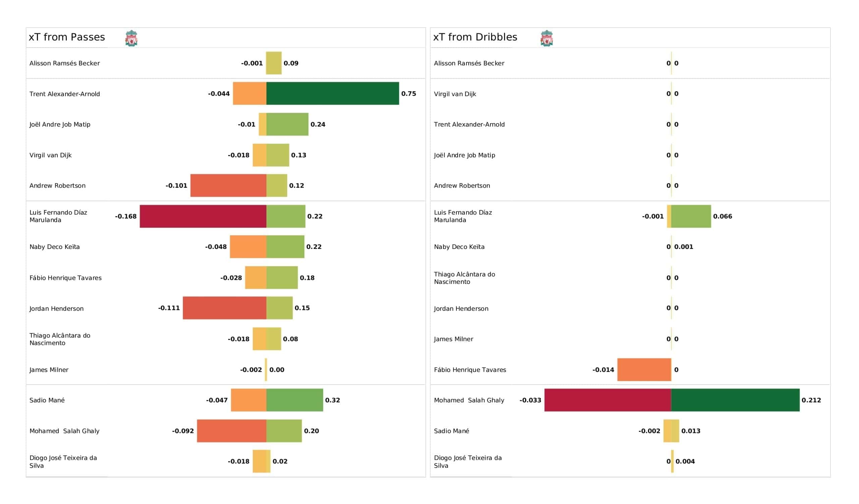This screenshot has width=859, height=504.
Task: Click Andrew Robertson's red -0.101 passes bar
Action: click(x=228, y=186)
